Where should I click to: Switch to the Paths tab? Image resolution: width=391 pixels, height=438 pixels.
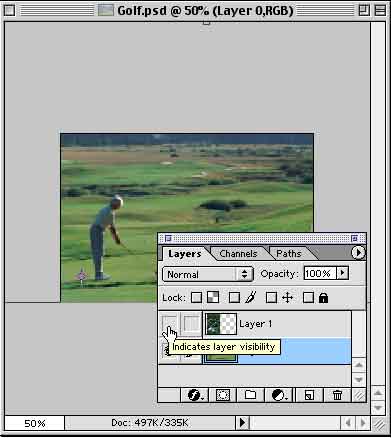pyautogui.click(x=289, y=254)
